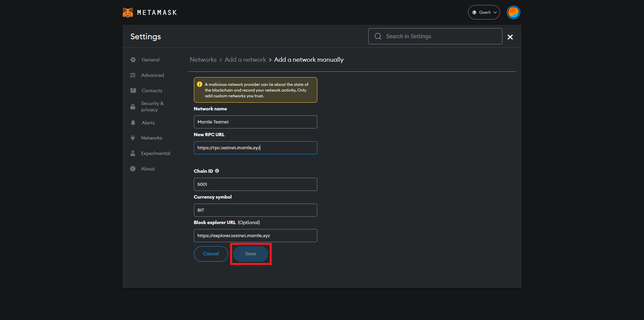The height and width of the screenshot is (320, 644).
Task: Click the Contacts book icon
Action: (133, 91)
